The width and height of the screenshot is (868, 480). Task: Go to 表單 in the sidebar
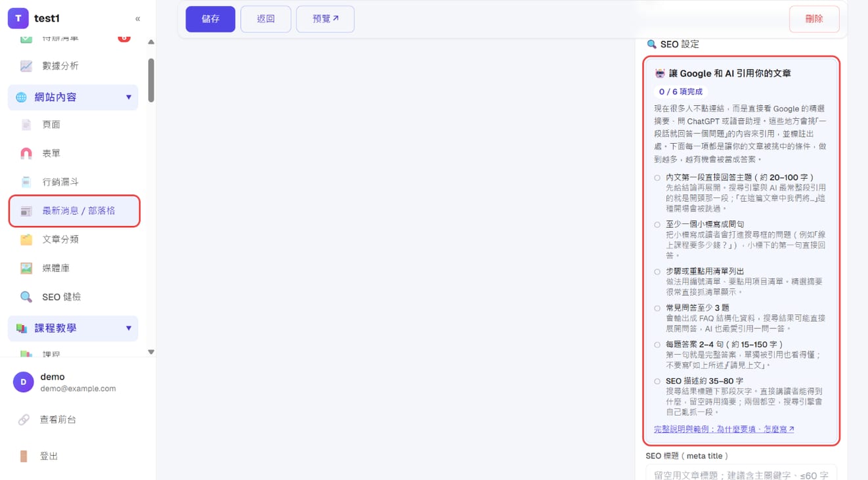tap(74, 153)
